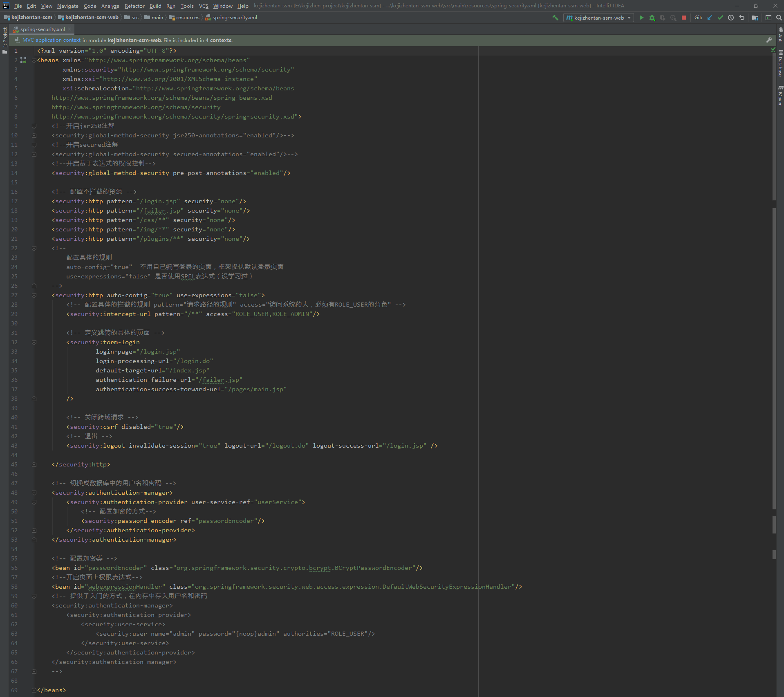
Task: Close the spring-security.xml tab
Action: coord(70,29)
